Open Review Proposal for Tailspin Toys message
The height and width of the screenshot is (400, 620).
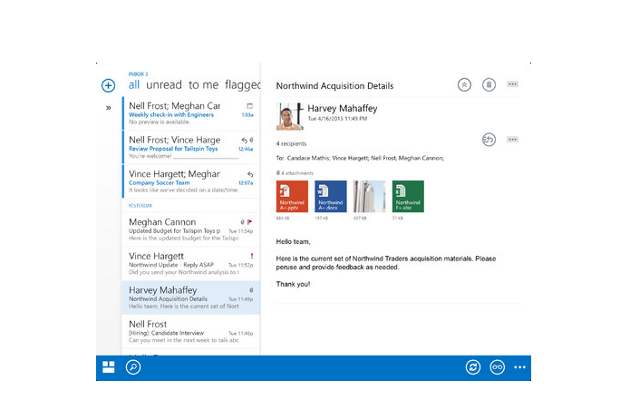click(191, 147)
